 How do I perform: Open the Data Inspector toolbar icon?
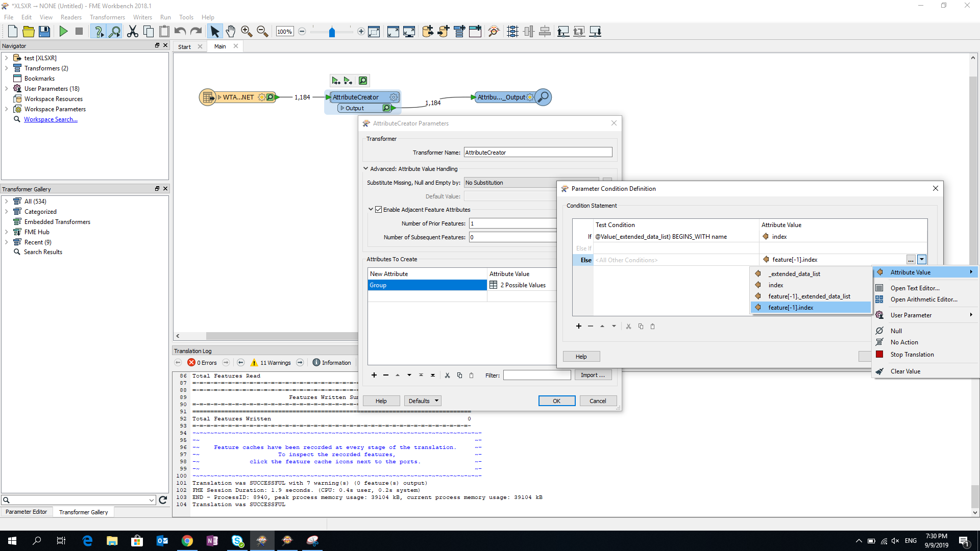[494, 32]
